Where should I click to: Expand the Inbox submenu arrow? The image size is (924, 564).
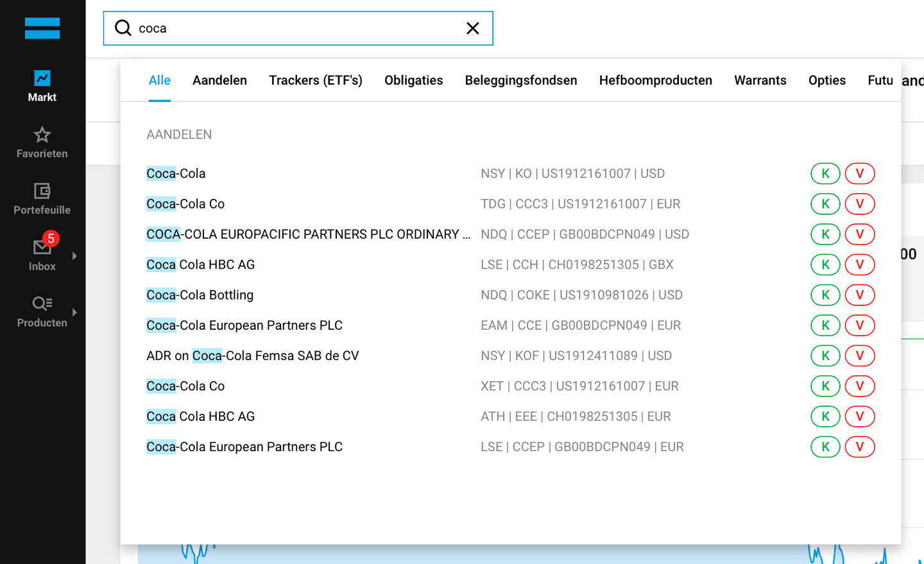(75, 256)
